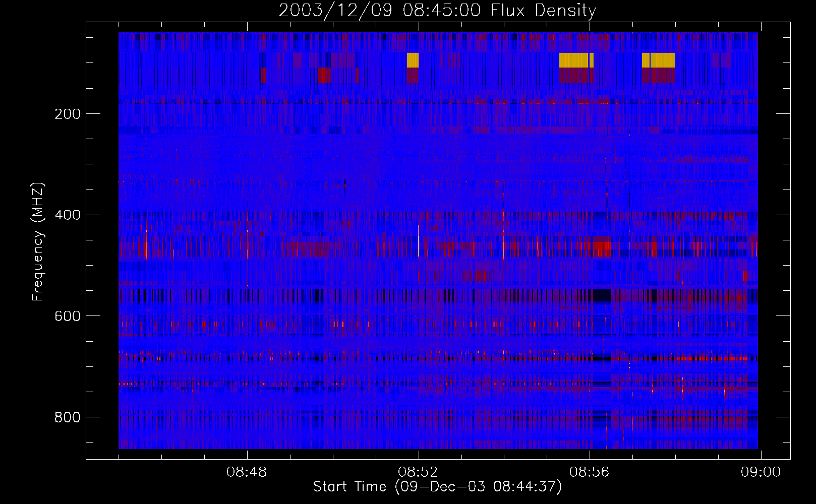
Task: Click the yellow burst block near 08:52
Action: tap(413, 60)
